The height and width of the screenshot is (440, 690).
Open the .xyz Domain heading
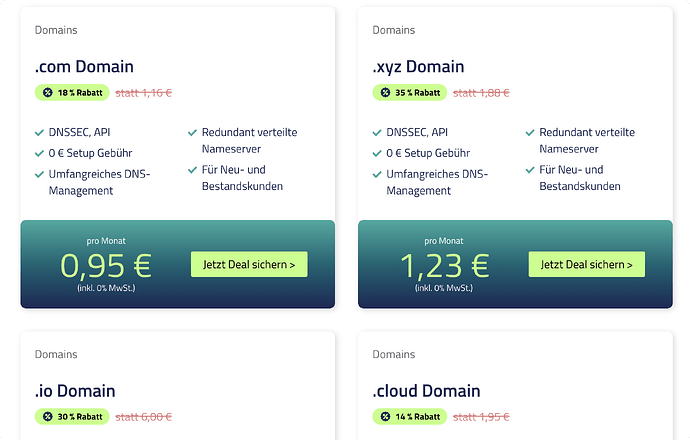point(418,67)
